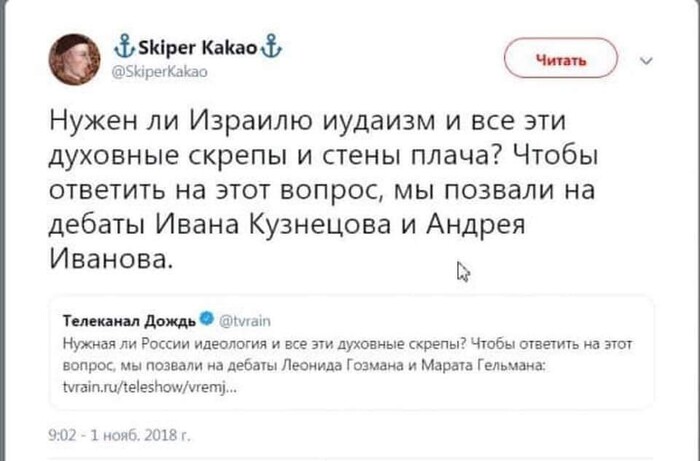Open Skiper Kakao profile avatar

point(75,59)
